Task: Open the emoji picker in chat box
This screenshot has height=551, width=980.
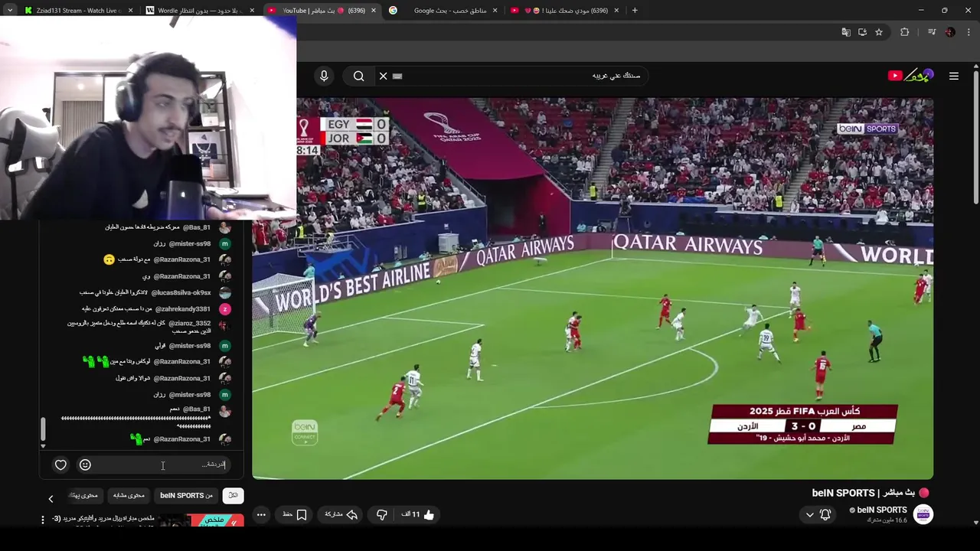Action: [85, 465]
